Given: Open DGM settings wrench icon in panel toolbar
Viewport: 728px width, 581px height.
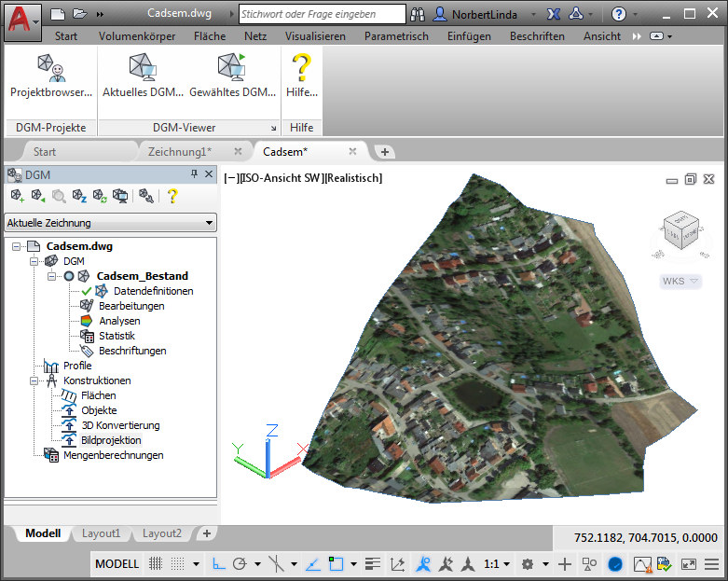Looking at the screenshot, I should coord(145,196).
